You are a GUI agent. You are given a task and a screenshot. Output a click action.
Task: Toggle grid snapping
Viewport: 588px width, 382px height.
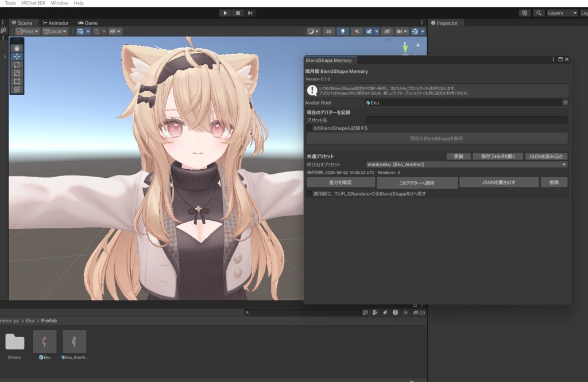[96, 32]
